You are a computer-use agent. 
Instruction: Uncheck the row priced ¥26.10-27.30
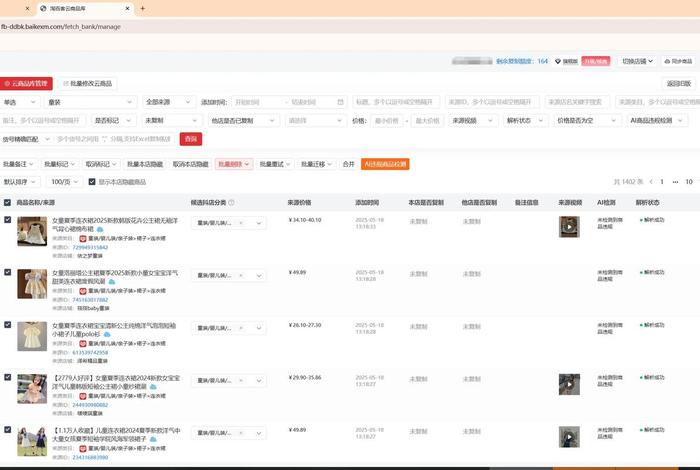tap(8, 324)
